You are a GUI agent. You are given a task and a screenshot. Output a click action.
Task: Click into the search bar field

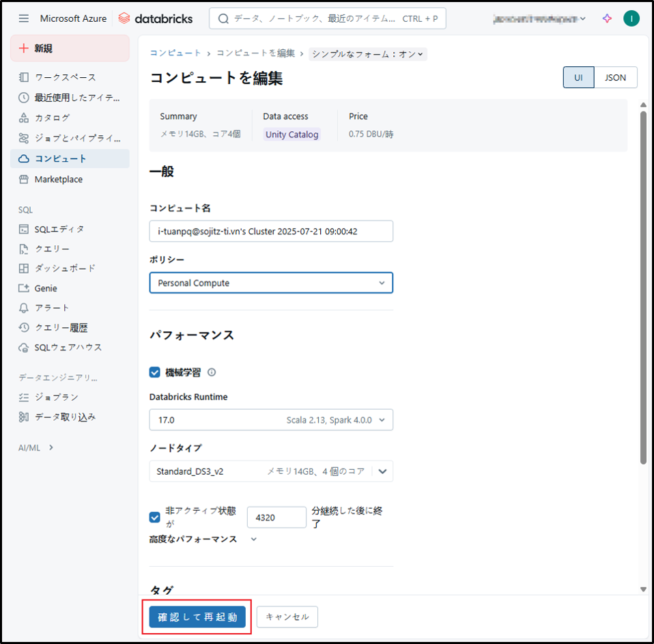(x=328, y=19)
